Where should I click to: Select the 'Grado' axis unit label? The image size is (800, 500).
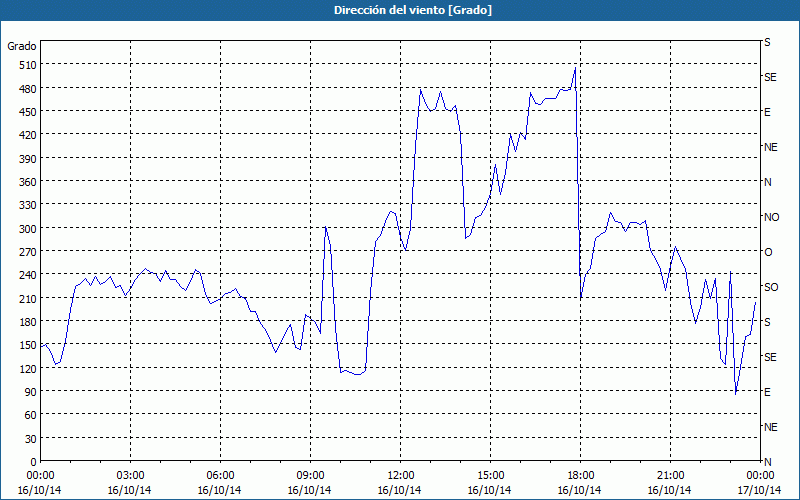22,46
